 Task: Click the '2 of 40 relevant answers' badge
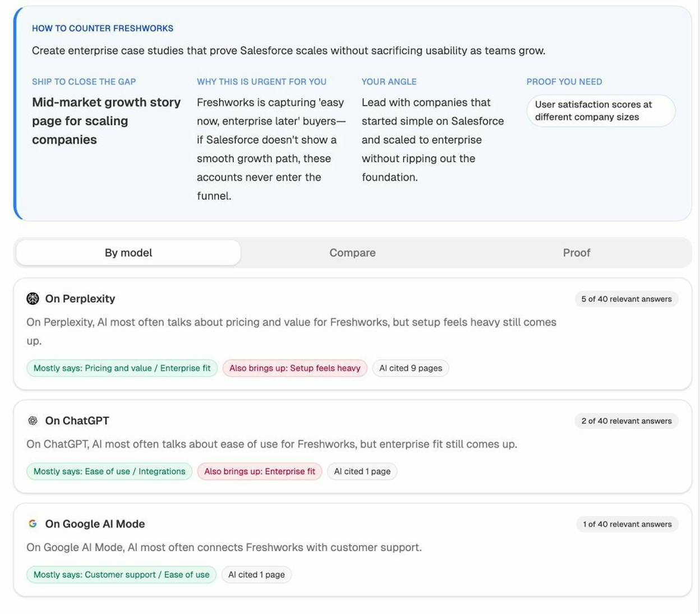[627, 421]
